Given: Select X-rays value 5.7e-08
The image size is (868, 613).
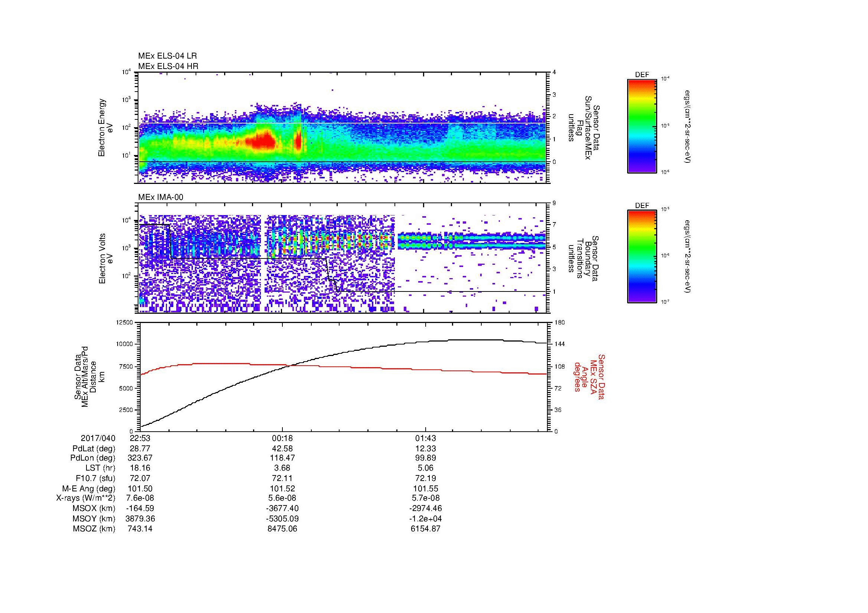Looking at the screenshot, I should 426,498.
